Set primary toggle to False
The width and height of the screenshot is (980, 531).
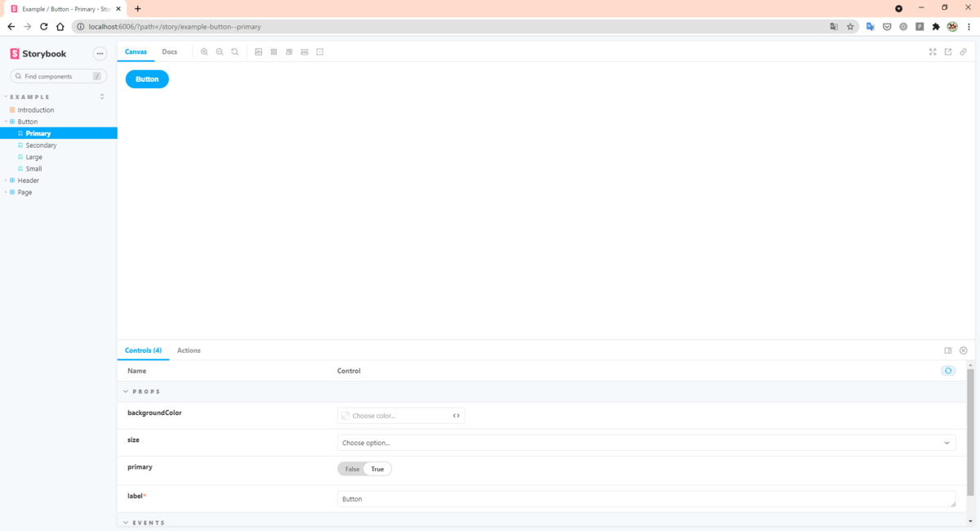[352, 469]
